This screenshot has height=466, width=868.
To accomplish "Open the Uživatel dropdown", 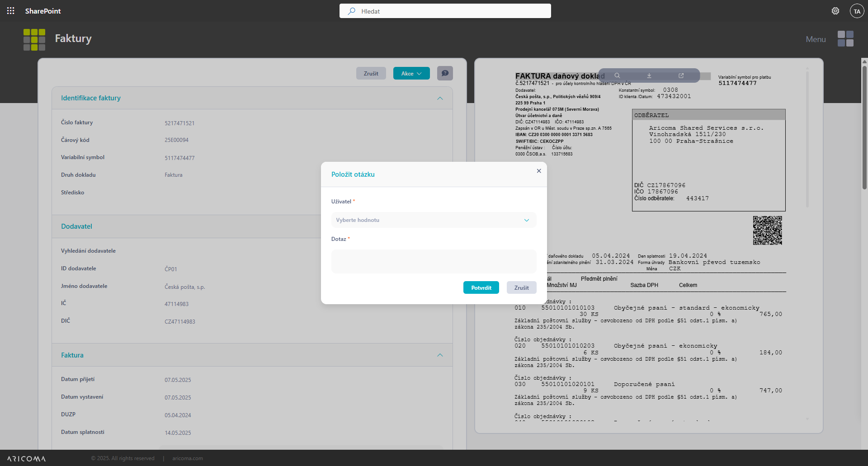I will pos(434,220).
